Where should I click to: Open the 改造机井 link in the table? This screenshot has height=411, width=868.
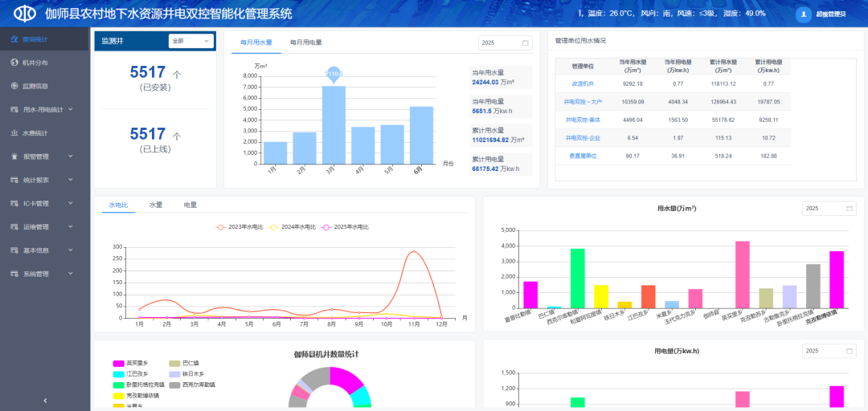(x=583, y=83)
